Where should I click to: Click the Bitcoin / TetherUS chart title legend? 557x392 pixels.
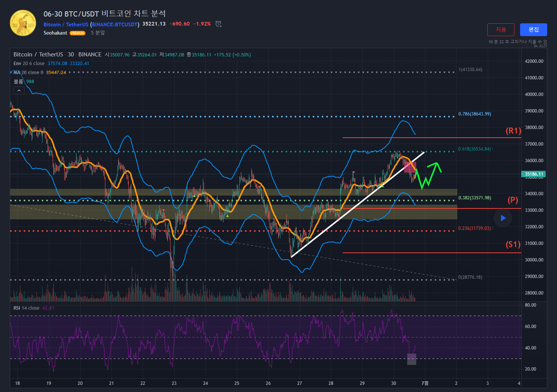[x=38, y=55]
